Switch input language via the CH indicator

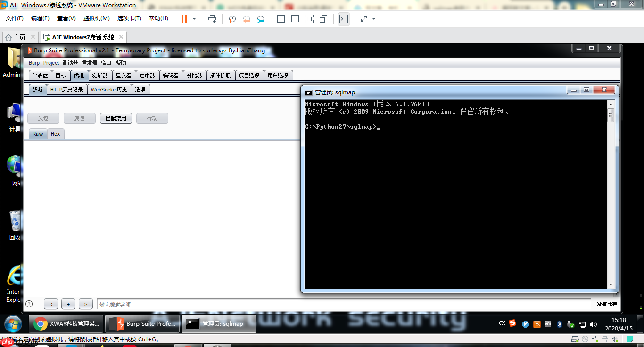click(502, 324)
